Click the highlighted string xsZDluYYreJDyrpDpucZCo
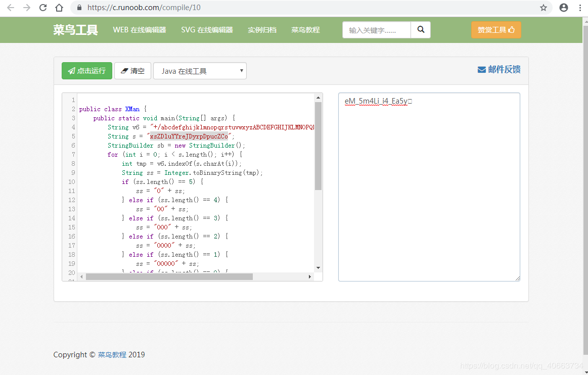The width and height of the screenshot is (588, 375). pos(189,136)
